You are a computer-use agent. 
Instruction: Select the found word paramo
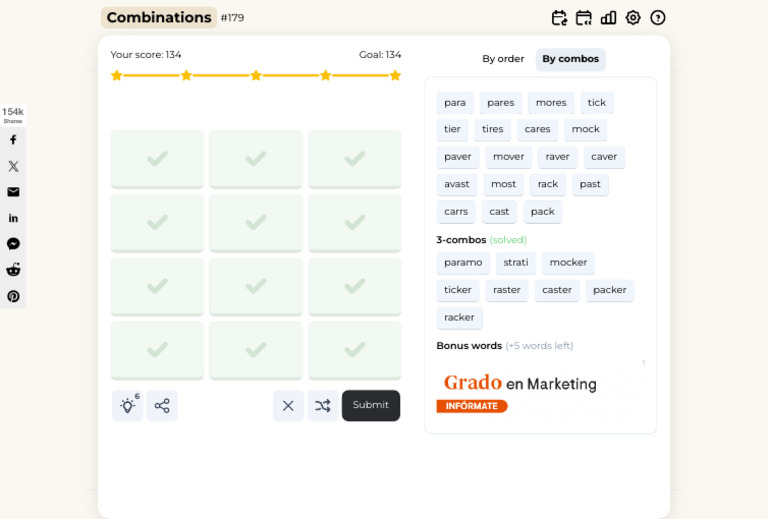click(x=463, y=262)
